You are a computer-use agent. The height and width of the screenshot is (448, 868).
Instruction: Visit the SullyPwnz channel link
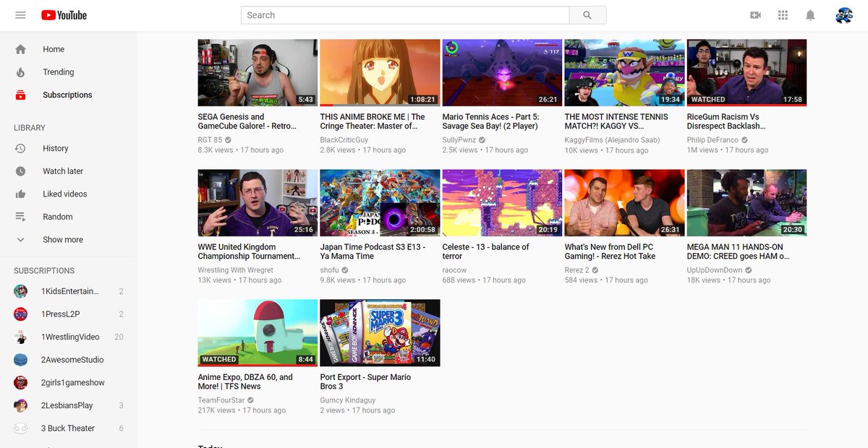(459, 140)
